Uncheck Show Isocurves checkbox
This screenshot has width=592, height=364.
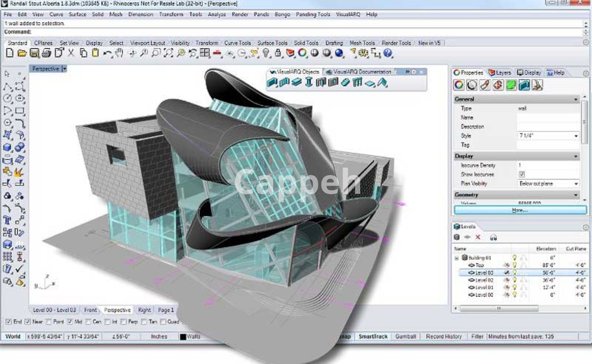tap(522, 174)
